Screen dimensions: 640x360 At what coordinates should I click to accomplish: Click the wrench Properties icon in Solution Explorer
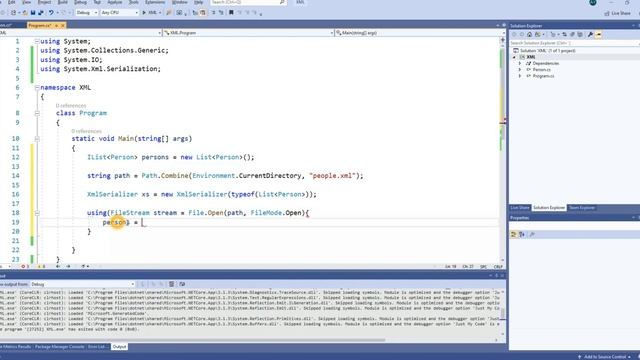point(590,35)
